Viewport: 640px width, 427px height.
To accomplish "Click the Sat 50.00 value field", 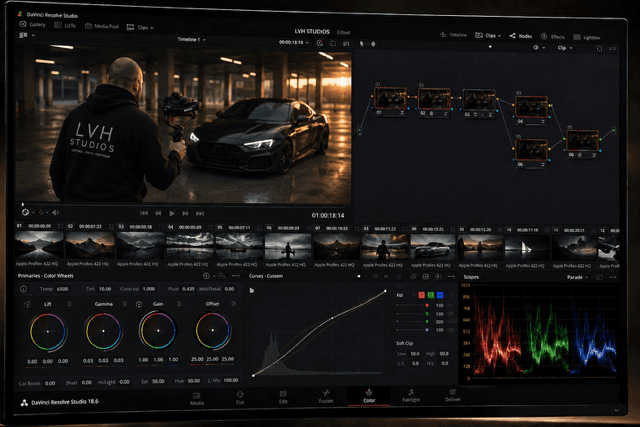I will coord(158,381).
